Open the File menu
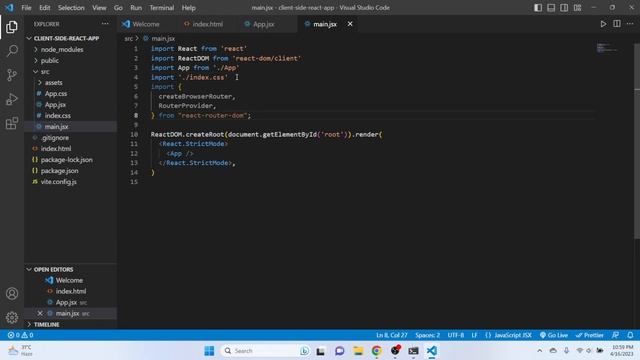640x360 pixels. click(26, 8)
